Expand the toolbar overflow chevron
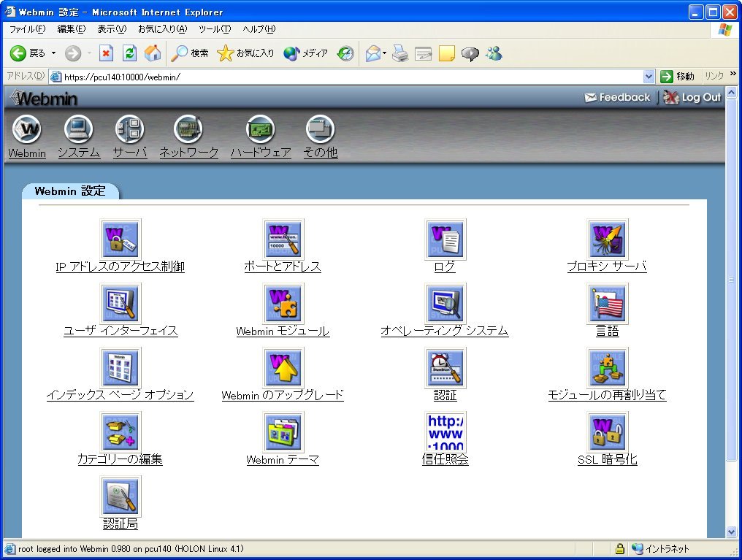742x560 pixels. (x=733, y=74)
